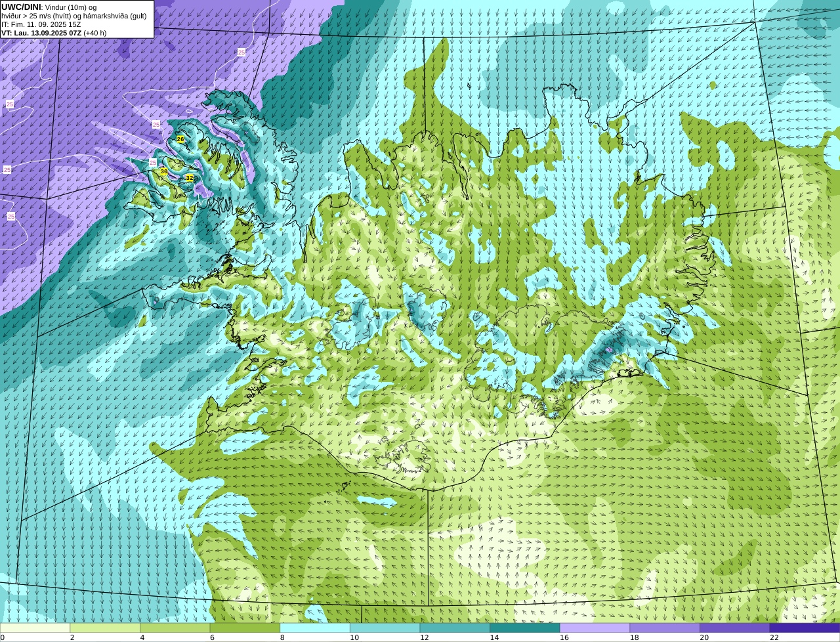Click tick label 18 on the wind scale
Screen dimensions: 840x642
point(634,637)
